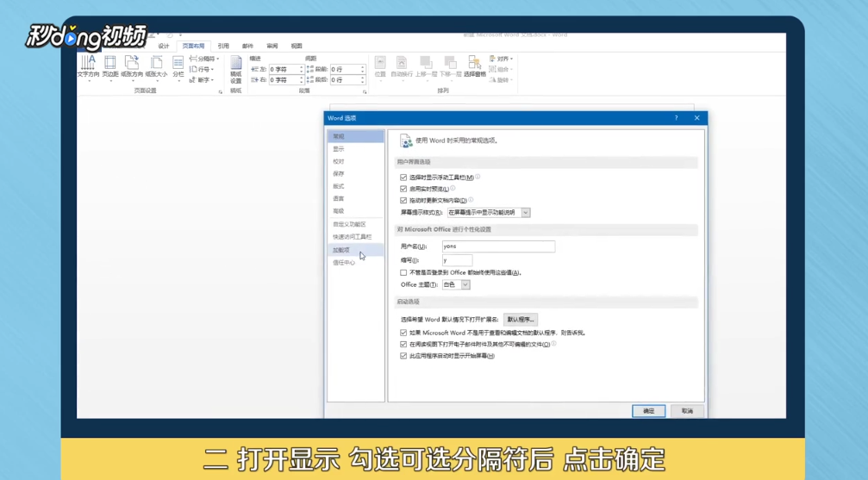868x480 pixels.
Task: Open Breaks (分隔符) menu in ribbon
Action: tap(204, 59)
